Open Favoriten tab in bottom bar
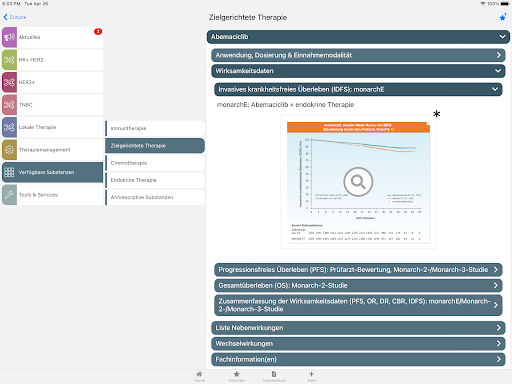The image size is (512, 384). 237,376
